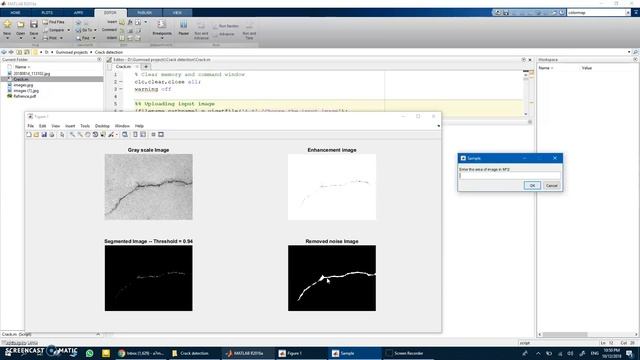Image resolution: width=640 pixels, height=360 pixels.
Task: Click the area input field in Sample dialog
Action: click(510, 176)
